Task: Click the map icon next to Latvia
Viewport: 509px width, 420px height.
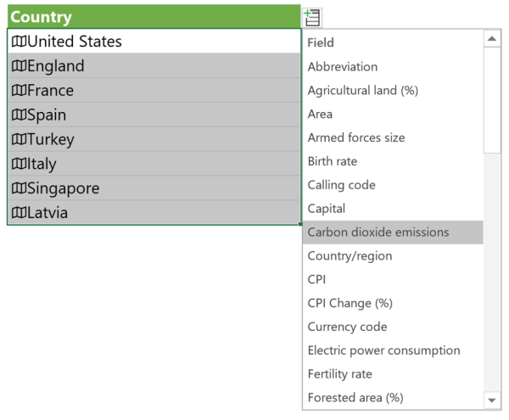Action: tap(19, 214)
